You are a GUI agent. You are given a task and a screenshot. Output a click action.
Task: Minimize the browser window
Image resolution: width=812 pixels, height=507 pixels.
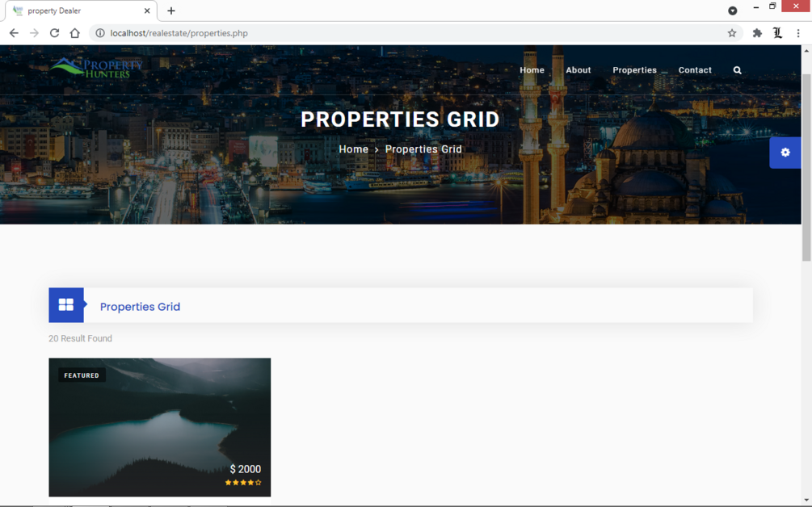[x=756, y=7]
